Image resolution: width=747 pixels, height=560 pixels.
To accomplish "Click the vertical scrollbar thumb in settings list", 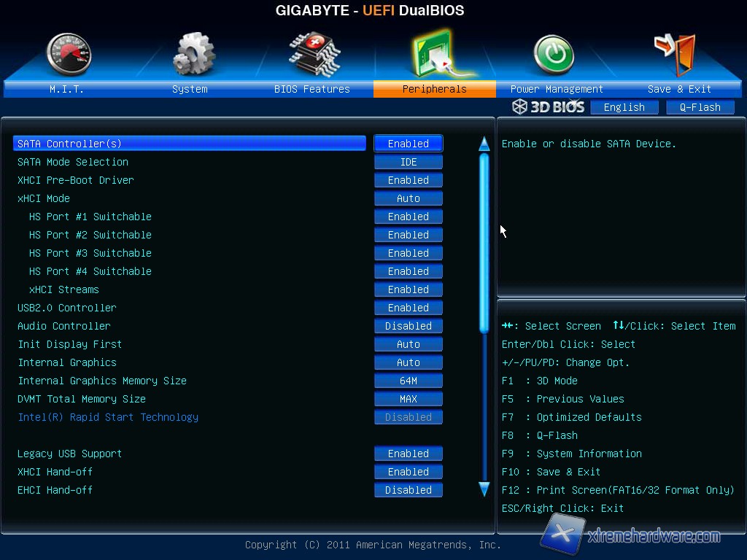I will 484,241.
